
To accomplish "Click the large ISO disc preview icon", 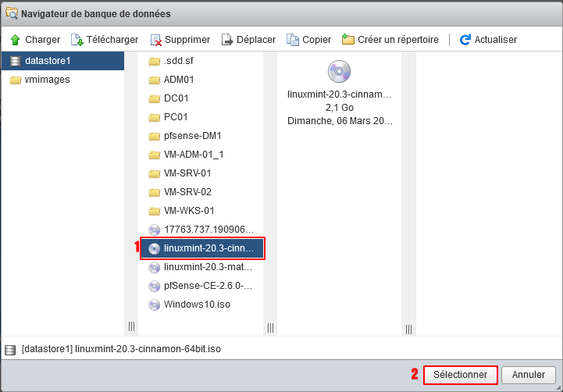I will point(340,72).
